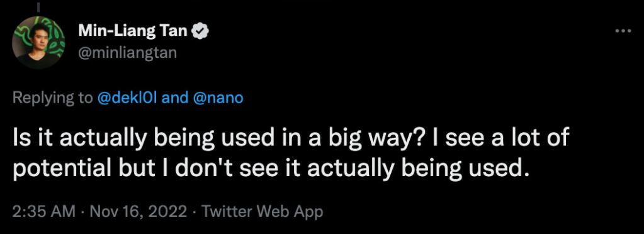The width and height of the screenshot is (644, 234).
Task: Click the 2:35 AM timestamp
Action: [44, 212]
